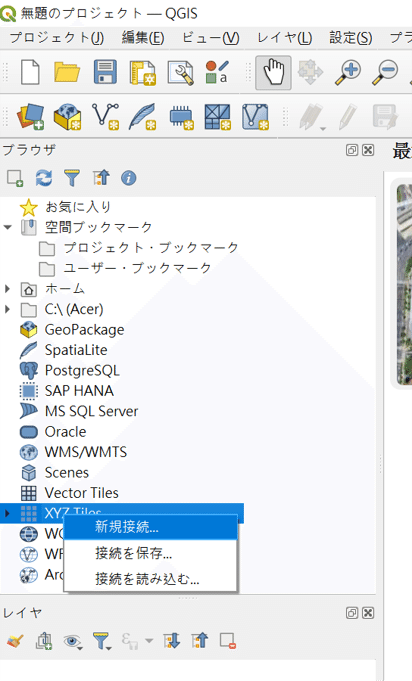
Task: Collapse the 空間ブックマーク tree node
Action: (x=7, y=227)
